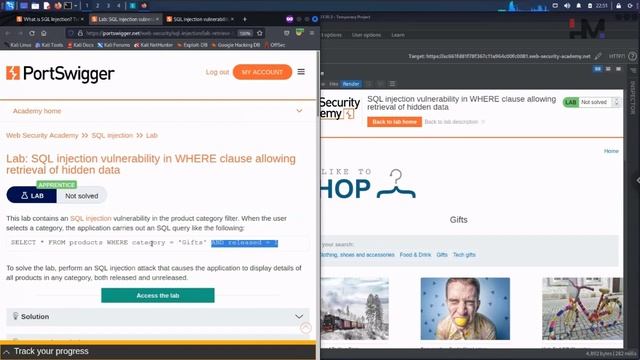Go to the Firefox home page icon
This screenshot has height=360, width=640.
coord(44,33)
